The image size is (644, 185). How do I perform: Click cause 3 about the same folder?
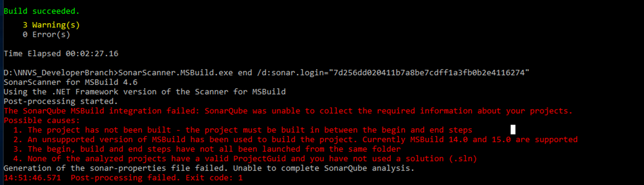[207, 149]
